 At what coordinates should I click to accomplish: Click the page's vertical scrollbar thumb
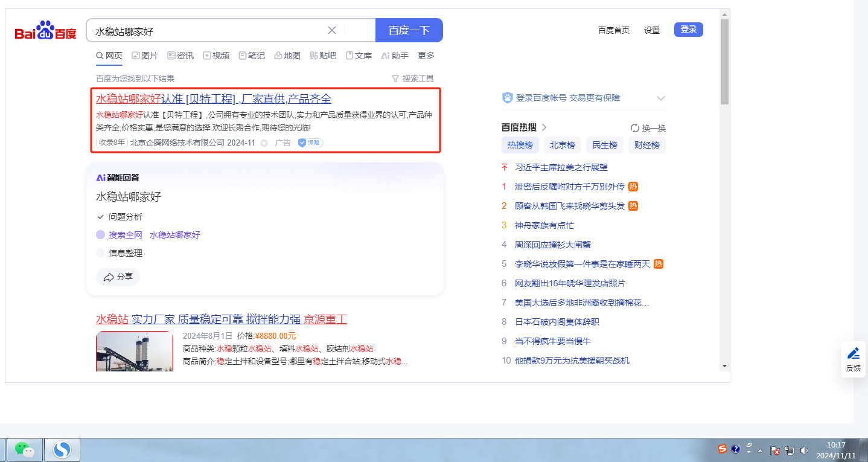point(724,60)
